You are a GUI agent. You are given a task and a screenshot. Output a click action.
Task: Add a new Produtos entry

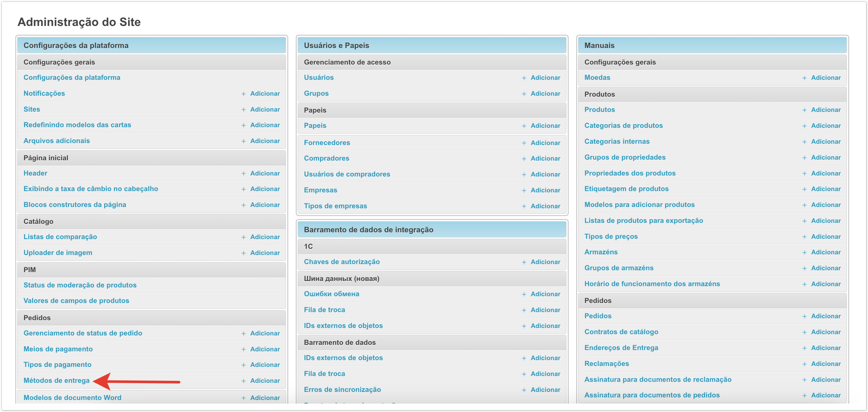[825, 110]
